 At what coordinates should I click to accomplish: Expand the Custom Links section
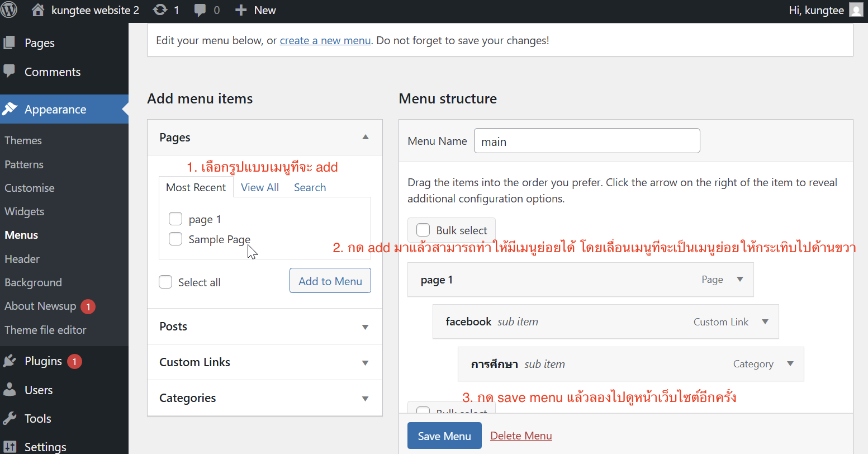point(365,363)
